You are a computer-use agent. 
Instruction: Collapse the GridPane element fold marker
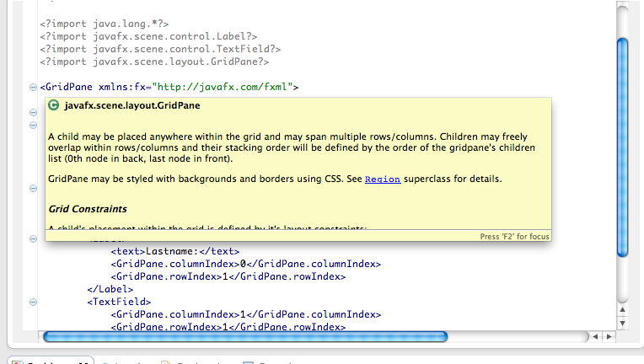tap(33, 87)
